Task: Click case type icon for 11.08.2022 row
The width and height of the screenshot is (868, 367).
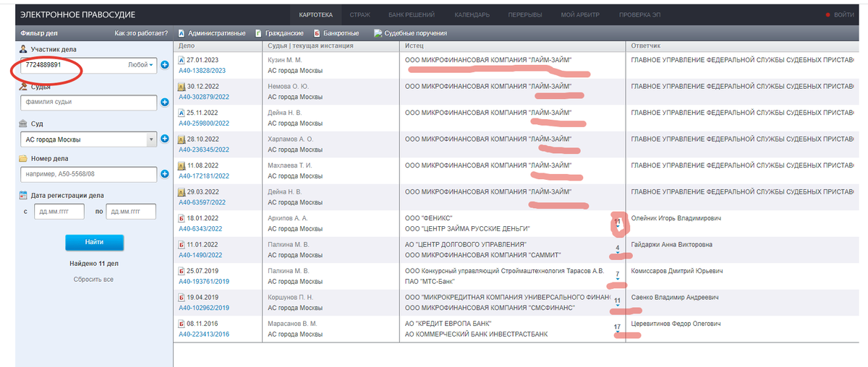Action: pyautogui.click(x=182, y=165)
